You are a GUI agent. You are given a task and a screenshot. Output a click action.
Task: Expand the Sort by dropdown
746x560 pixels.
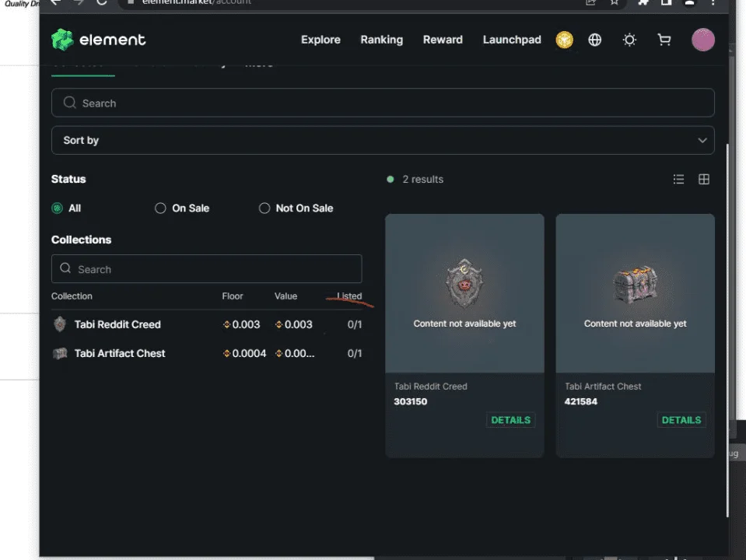(x=383, y=140)
